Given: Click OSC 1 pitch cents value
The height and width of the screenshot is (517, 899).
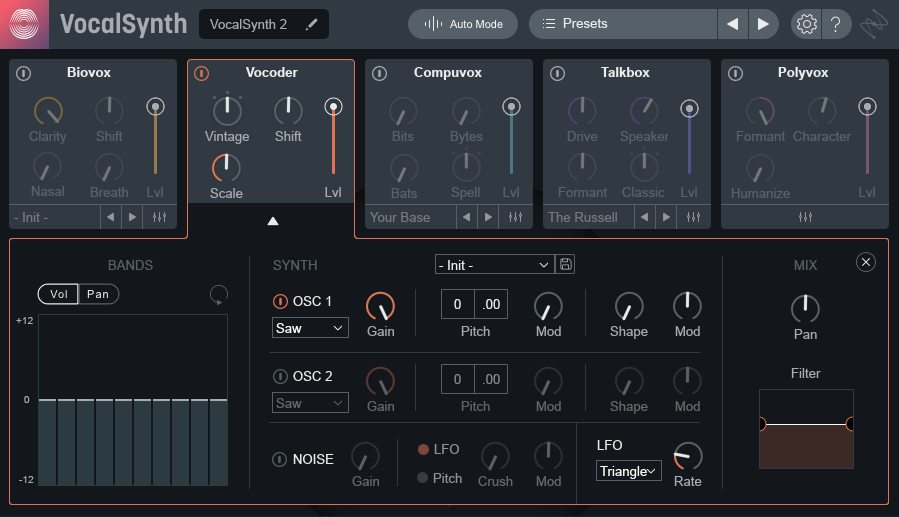Looking at the screenshot, I should point(491,304).
